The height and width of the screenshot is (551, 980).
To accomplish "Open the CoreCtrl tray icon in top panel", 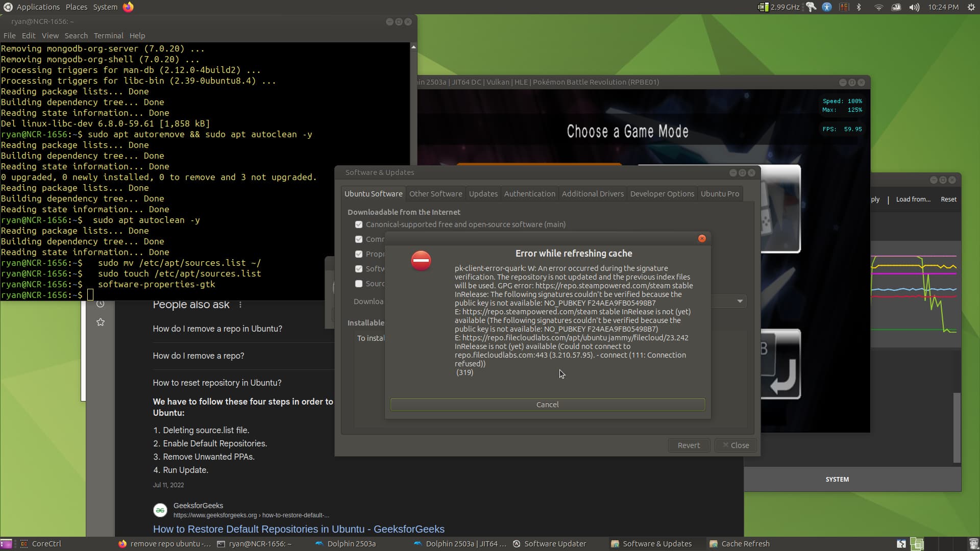I will (x=844, y=7).
